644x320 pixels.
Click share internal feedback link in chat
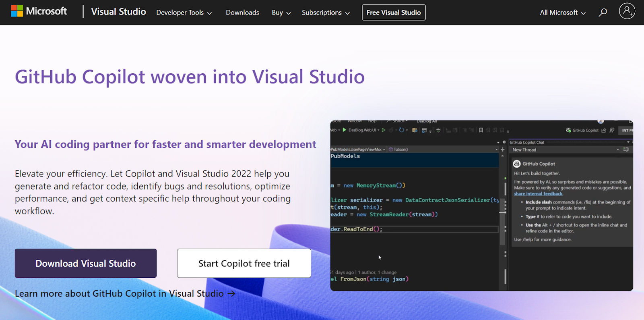point(538,194)
